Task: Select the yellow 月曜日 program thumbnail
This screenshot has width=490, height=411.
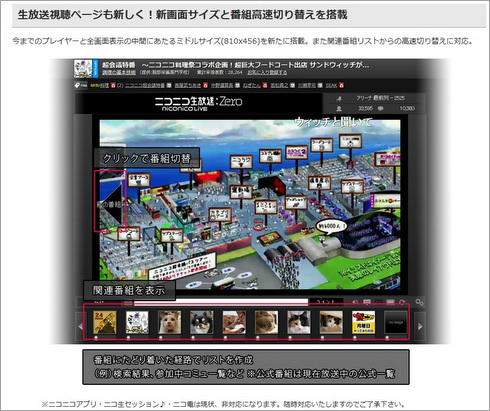Action: (363, 322)
